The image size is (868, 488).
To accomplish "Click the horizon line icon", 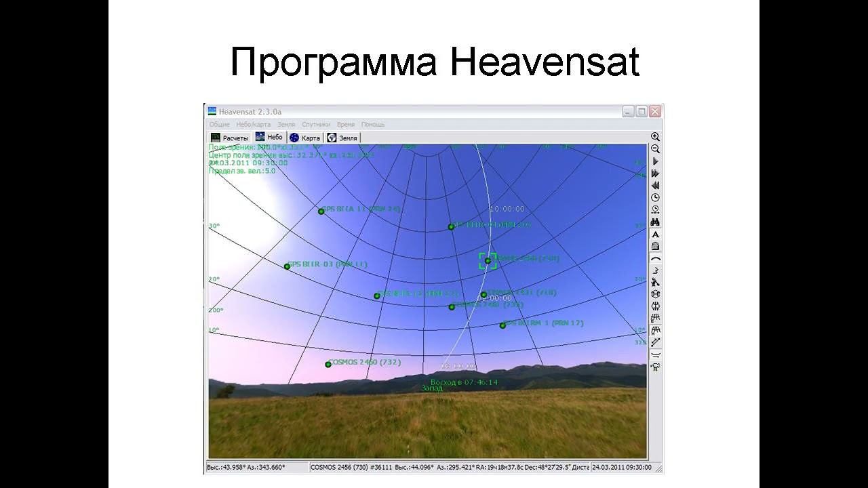I will coord(655,354).
